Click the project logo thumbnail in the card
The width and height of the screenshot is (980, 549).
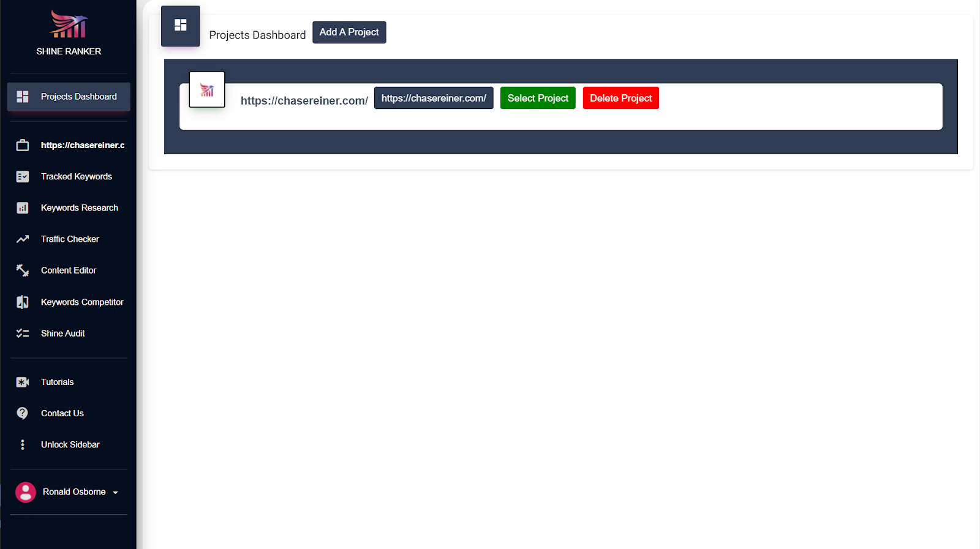click(207, 89)
